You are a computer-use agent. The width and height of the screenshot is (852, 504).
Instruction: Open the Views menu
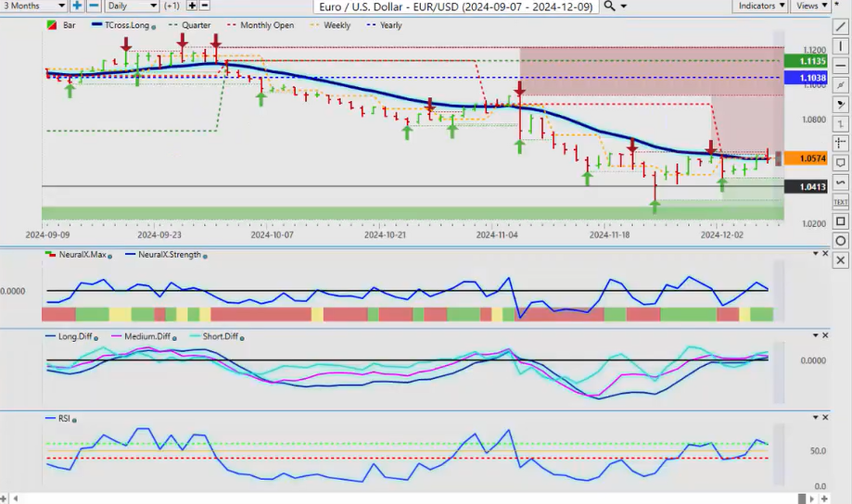click(x=811, y=6)
